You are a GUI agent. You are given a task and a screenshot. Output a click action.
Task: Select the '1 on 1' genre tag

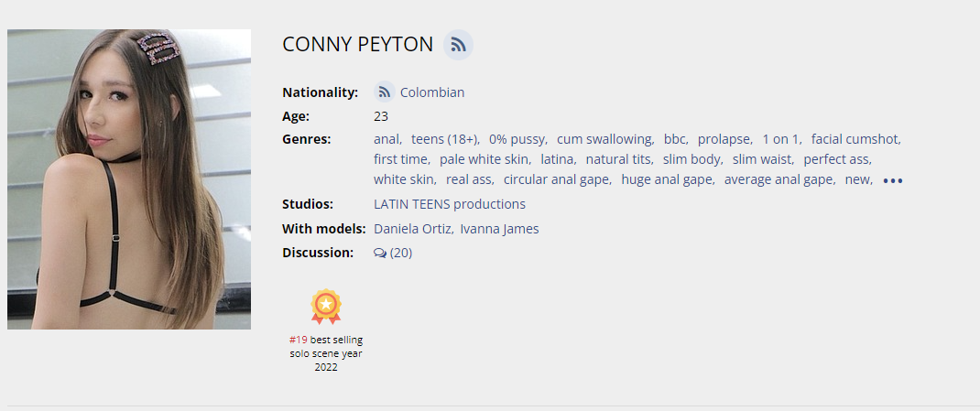(x=781, y=139)
